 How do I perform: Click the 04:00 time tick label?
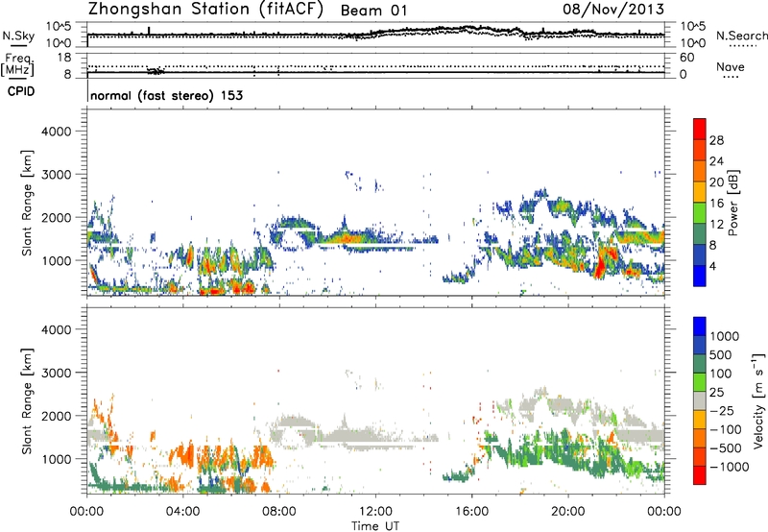(x=182, y=512)
